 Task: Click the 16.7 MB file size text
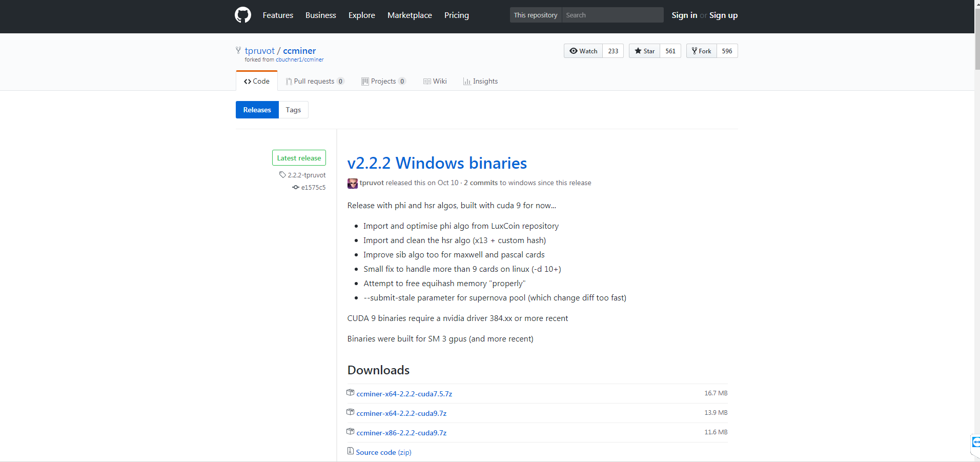[716, 393]
